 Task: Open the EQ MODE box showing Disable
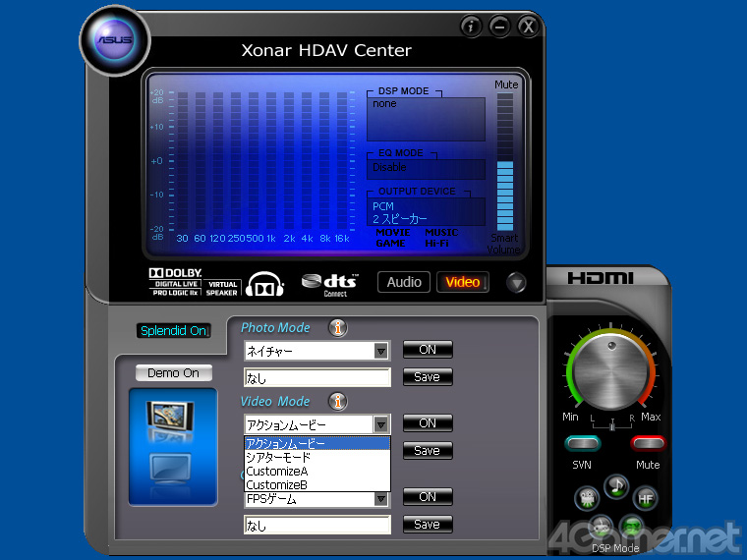pyautogui.click(x=426, y=169)
